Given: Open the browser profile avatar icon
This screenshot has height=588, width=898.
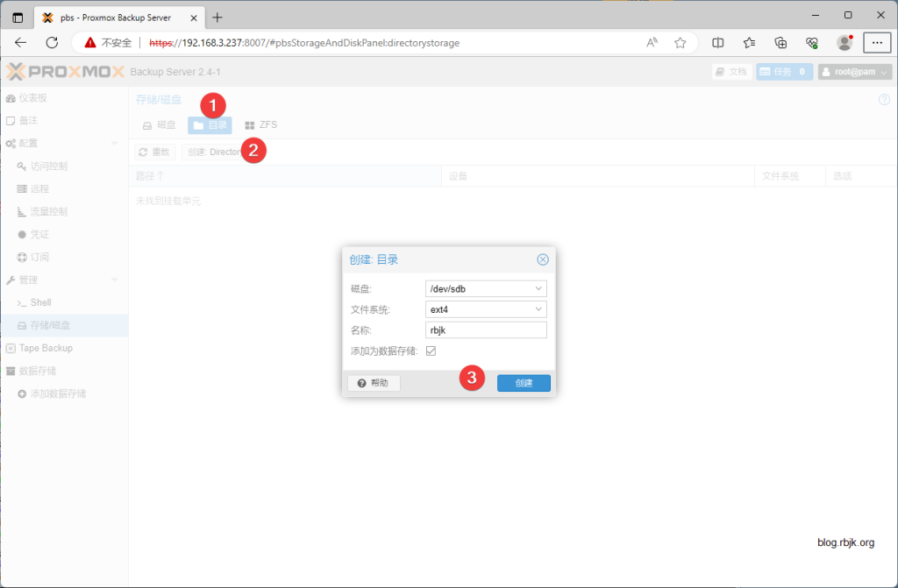Looking at the screenshot, I should tap(845, 42).
